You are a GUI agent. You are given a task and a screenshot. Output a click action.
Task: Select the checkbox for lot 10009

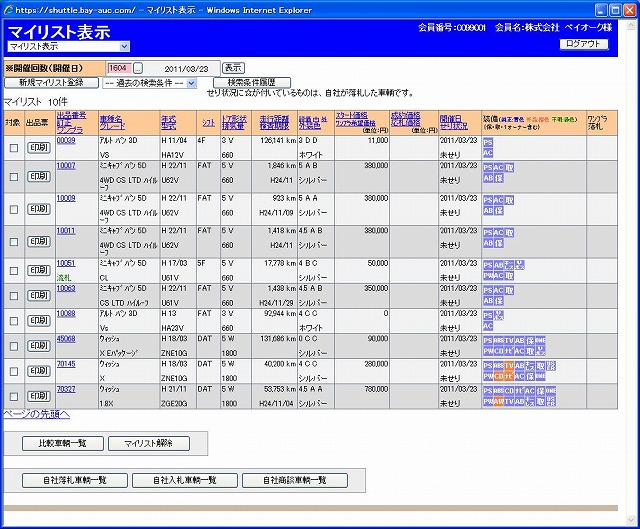click(x=14, y=209)
